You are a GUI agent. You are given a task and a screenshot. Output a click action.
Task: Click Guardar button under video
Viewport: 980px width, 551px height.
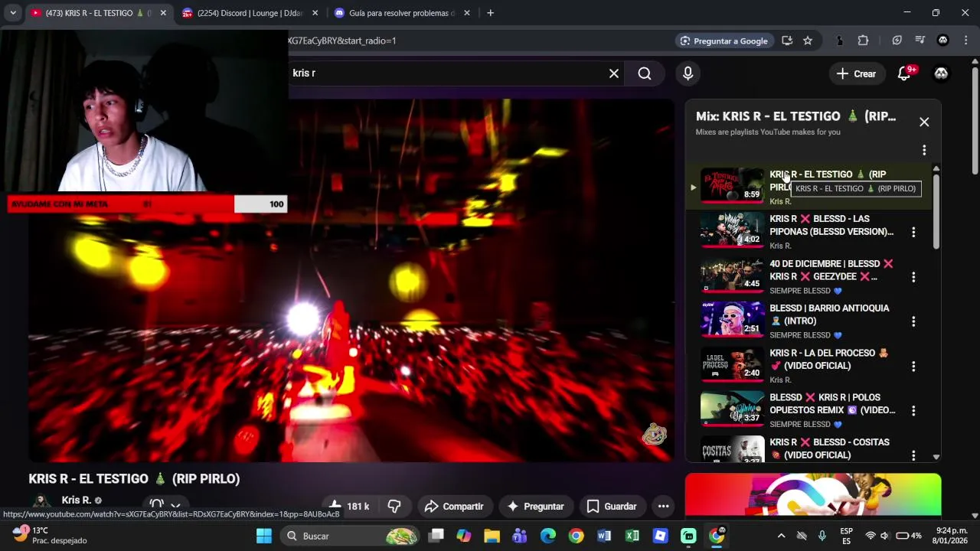point(611,506)
